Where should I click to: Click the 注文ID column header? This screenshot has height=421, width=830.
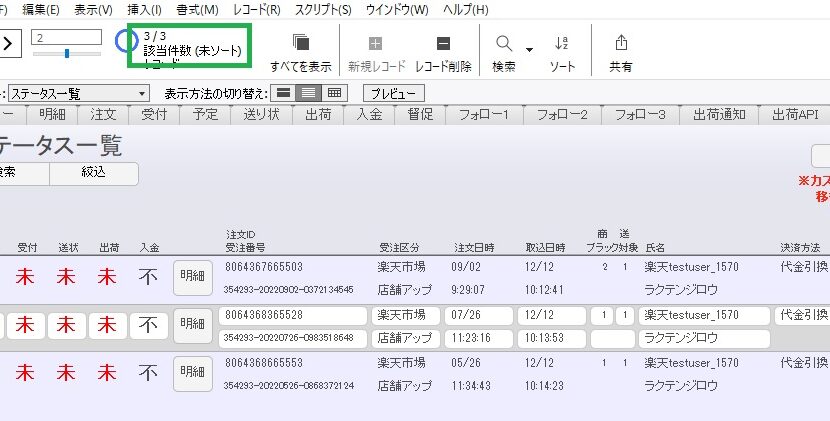(x=241, y=235)
